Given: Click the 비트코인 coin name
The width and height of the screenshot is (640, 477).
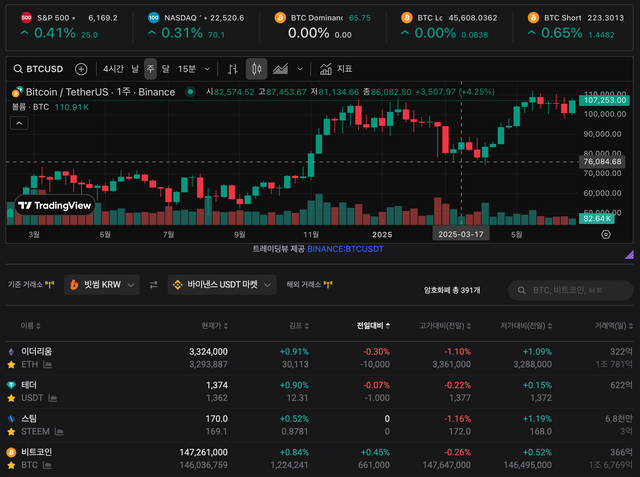Looking at the screenshot, I should coord(37,452).
